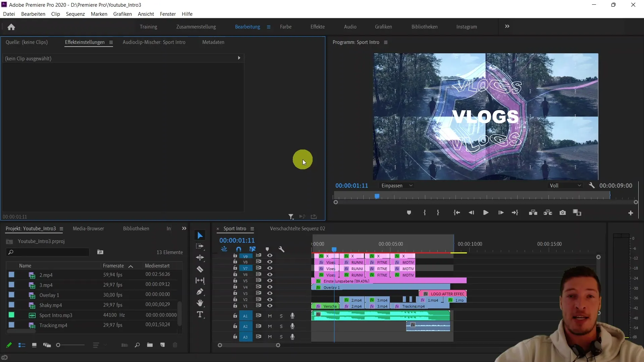The image size is (644, 362).
Task: Expand Sport Intro sequence panel menu
Action: pos(252,229)
